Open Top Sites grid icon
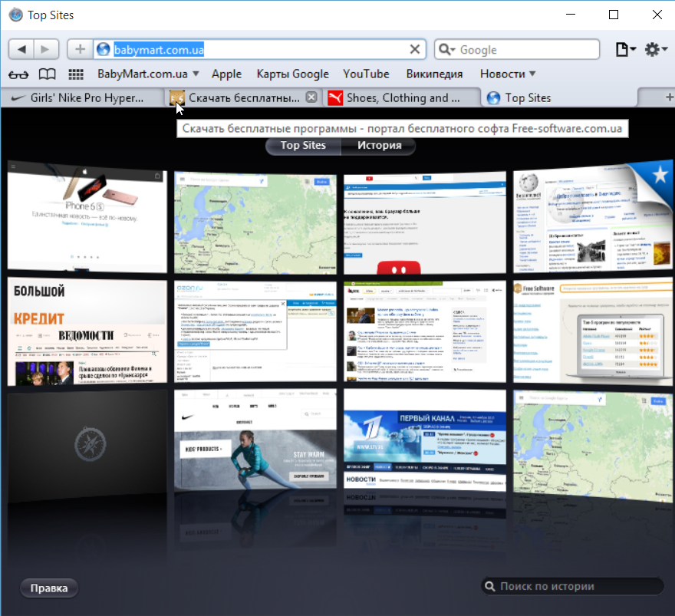 (76, 74)
